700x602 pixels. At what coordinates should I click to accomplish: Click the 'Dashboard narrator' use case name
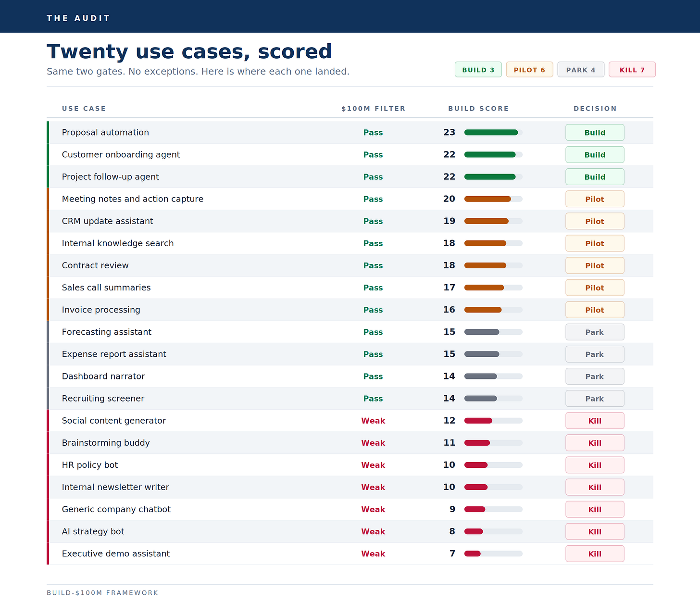pyautogui.click(x=103, y=376)
